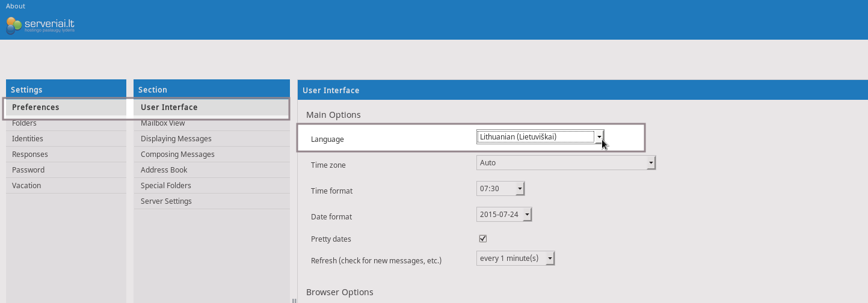Select the User Interface section
Screen dimensions: 868x303
[169, 108]
